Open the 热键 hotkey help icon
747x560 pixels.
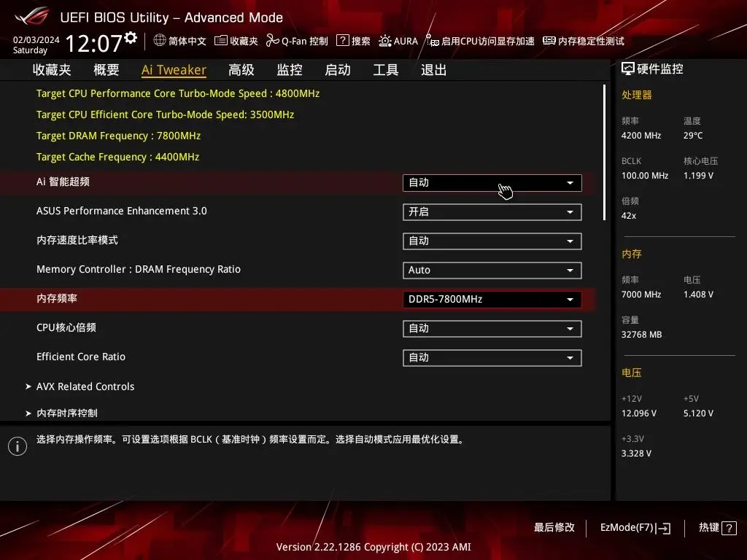pyautogui.click(x=729, y=528)
